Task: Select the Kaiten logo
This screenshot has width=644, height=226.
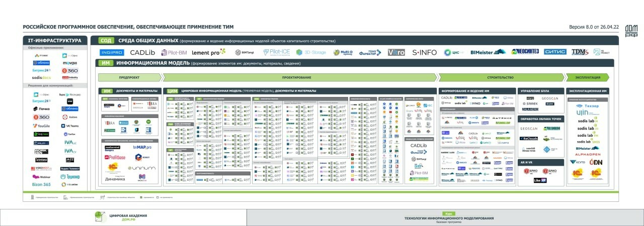Action: tap(70, 117)
